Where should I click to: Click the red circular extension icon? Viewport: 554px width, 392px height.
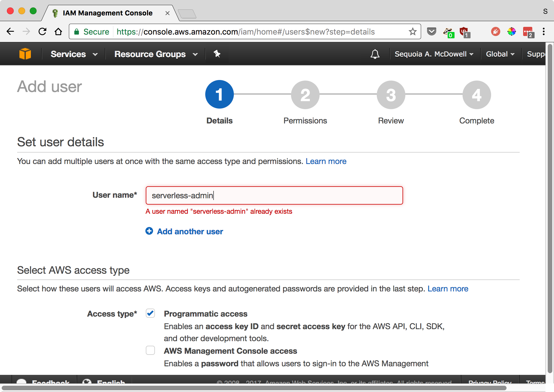[495, 31]
